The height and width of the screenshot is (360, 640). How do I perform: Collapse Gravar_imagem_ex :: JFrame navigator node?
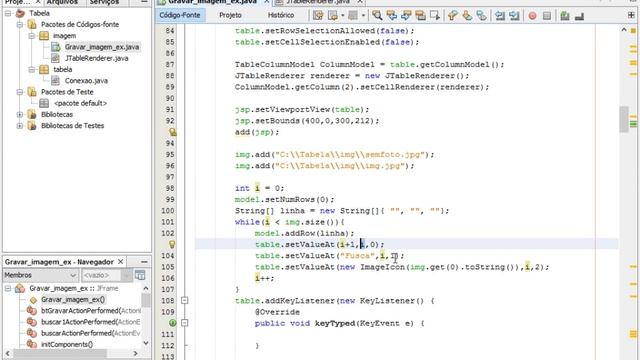tap(8, 288)
